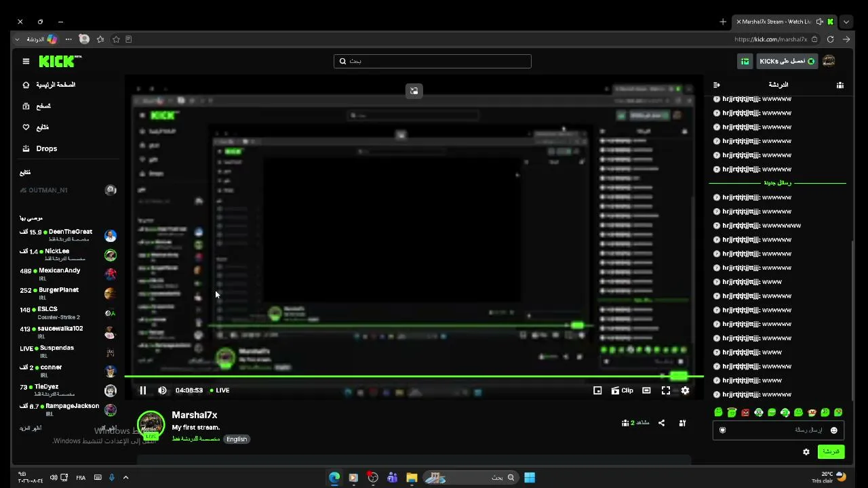Click the new messages divider label

pos(778,183)
